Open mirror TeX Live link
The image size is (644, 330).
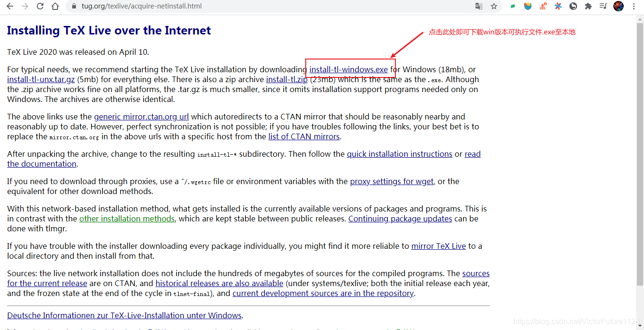439,246
